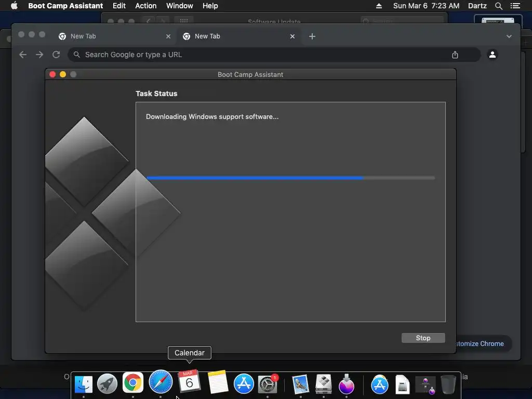Click the Boot Camp Assistant window title
Image resolution: width=532 pixels, height=399 pixels.
tap(250, 75)
